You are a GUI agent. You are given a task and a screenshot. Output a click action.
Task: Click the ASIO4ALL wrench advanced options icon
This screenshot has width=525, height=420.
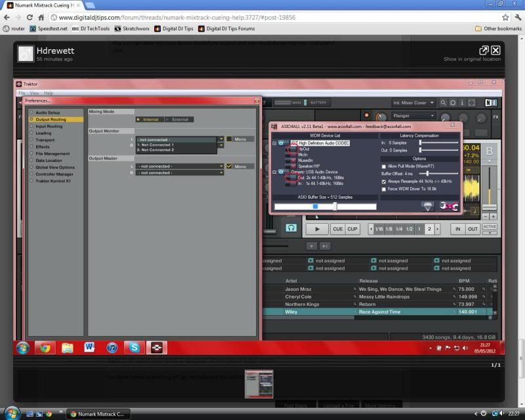(449, 207)
